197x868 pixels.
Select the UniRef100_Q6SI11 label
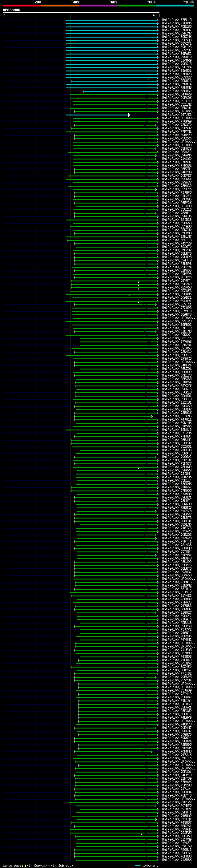click(177, 304)
